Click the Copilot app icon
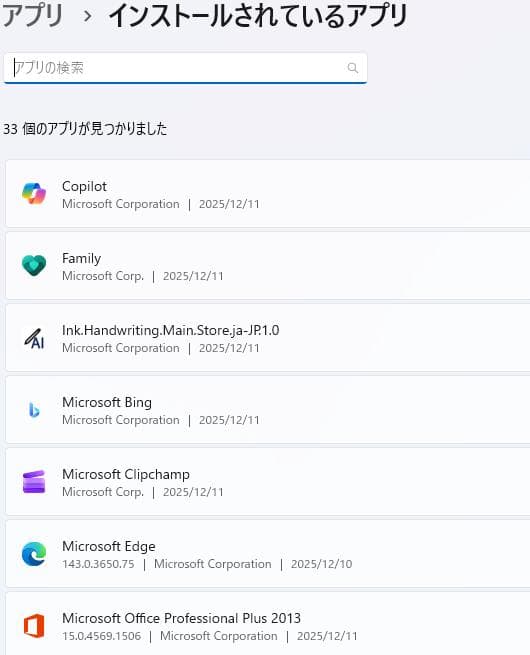This screenshot has width=530, height=655. click(34, 193)
